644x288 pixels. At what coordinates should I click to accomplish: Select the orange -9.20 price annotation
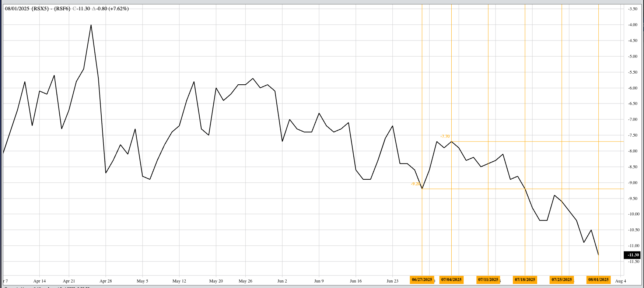pyautogui.click(x=416, y=184)
